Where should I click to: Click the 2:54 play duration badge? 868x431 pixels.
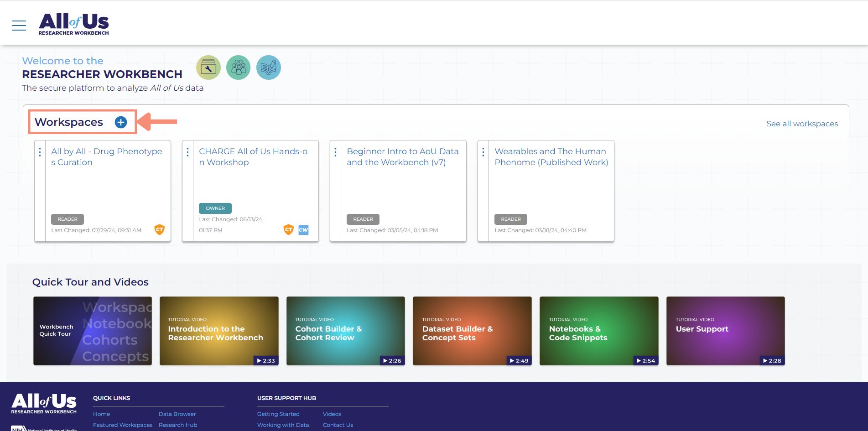point(645,361)
